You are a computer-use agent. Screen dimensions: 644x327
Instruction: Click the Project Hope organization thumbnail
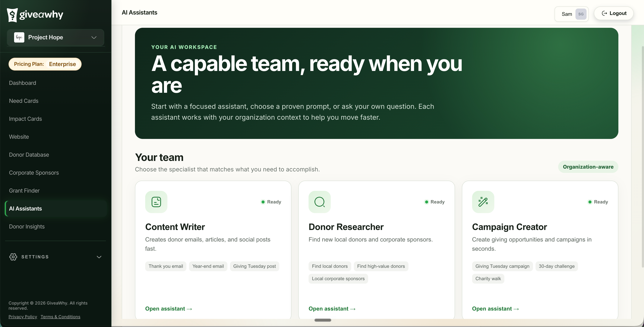19,37
